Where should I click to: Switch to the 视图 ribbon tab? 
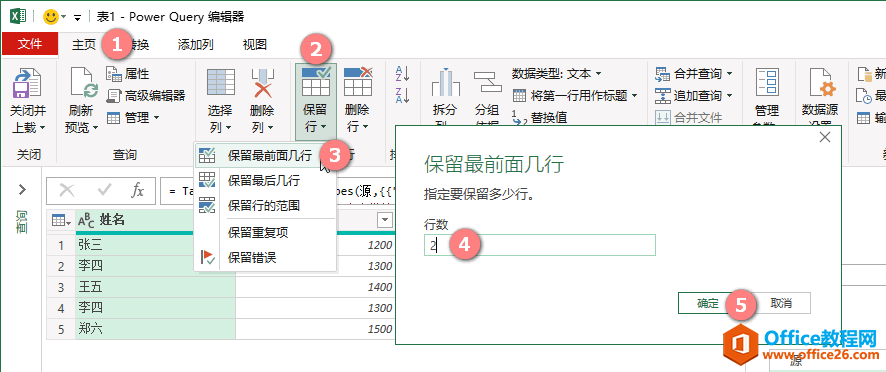tap(254, 45)
